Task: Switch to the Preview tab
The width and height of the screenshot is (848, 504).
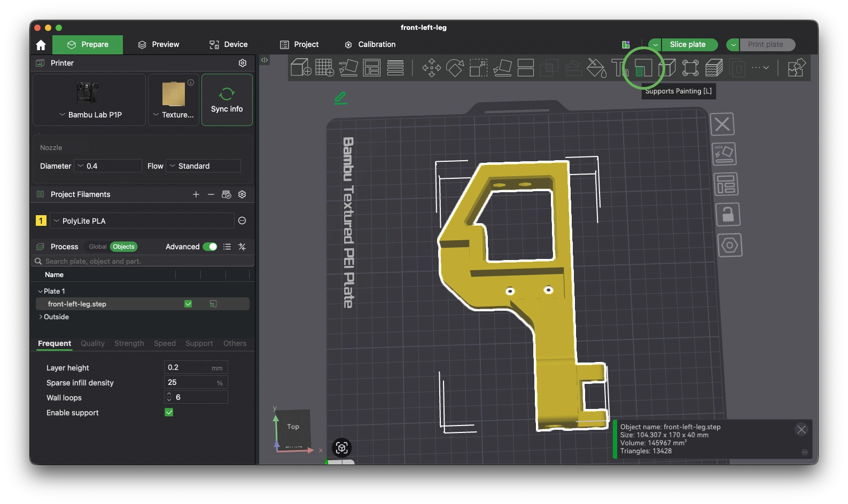Action: pyautogui.click(x=158, y=45)
